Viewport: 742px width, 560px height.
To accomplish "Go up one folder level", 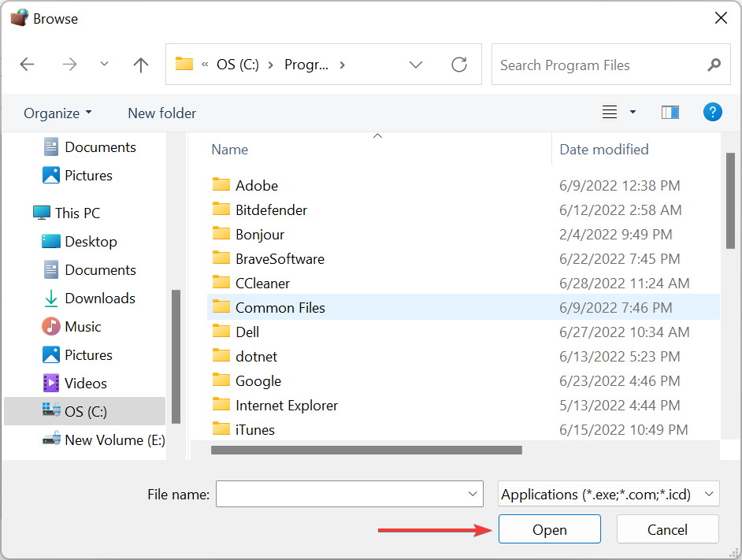I will tap(140, 65).
